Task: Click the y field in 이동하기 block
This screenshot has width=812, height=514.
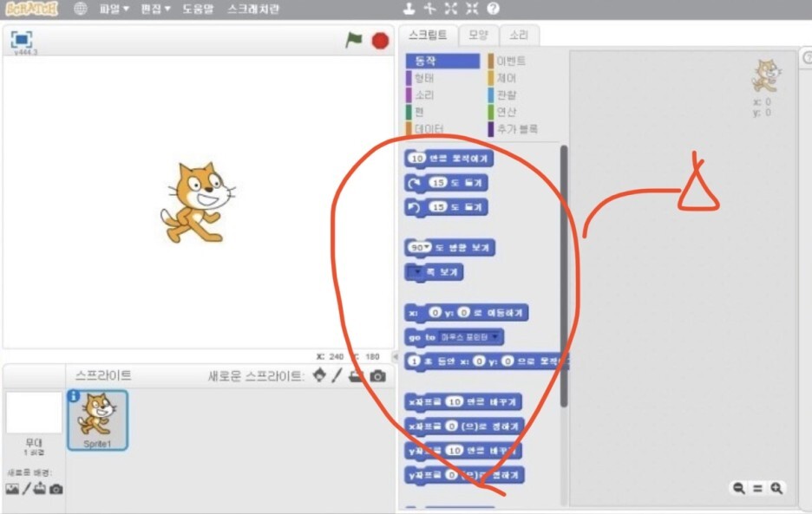Action: tap(463, 312)
